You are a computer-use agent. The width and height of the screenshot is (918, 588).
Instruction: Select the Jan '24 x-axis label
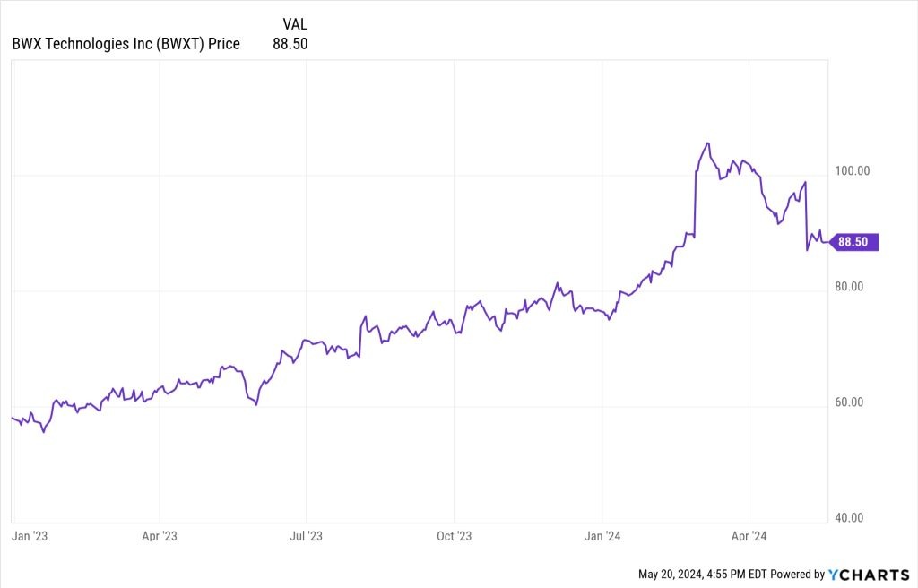point(602,536)
